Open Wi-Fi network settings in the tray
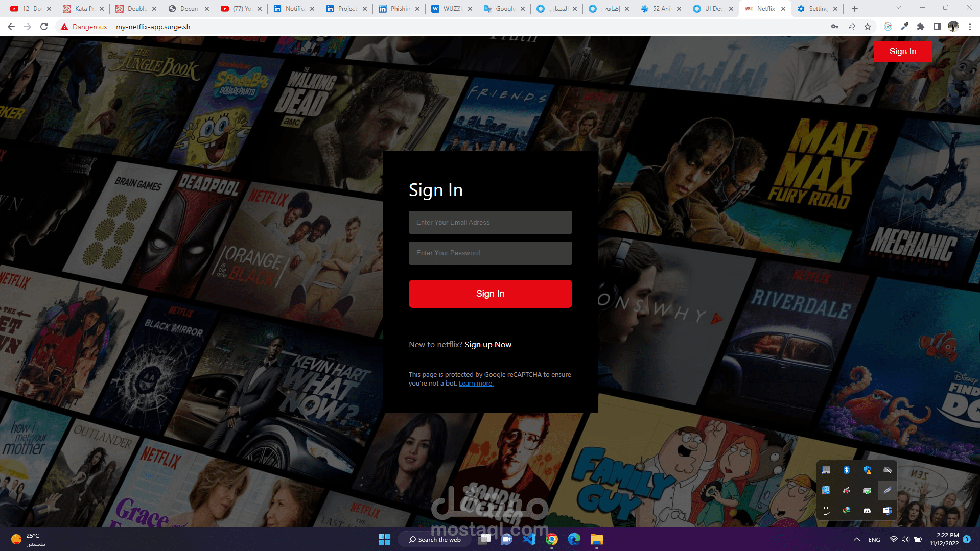The height and width of the screenshot is (551, 980). [894, 539]
